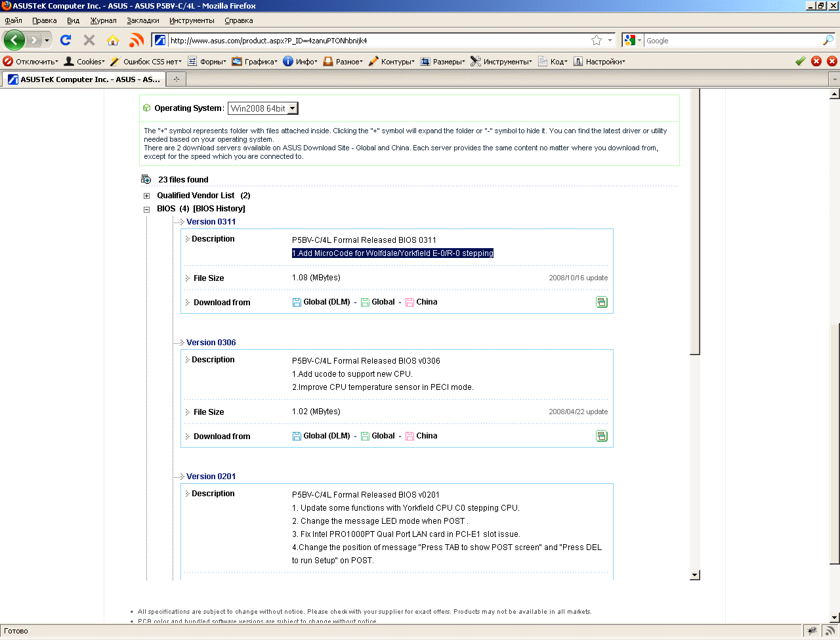Click the 2008/10/16 update date
The width and height of the screenshot is (840, 640).
coord(578,278)
